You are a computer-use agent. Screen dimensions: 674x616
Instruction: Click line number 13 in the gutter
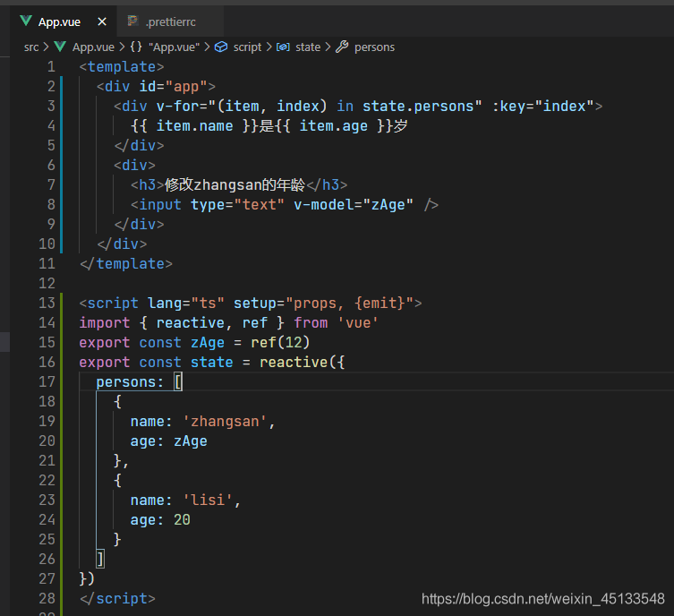click(x=46, y=303)
